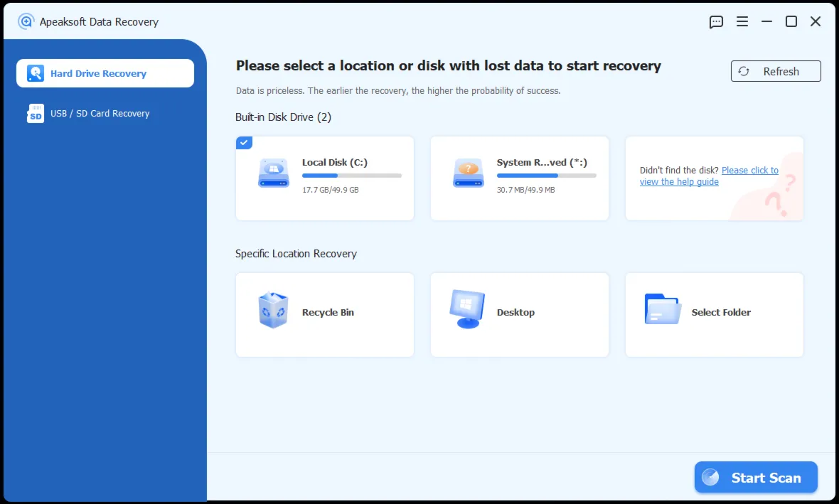Click the 17.7 GB/49.9 GB size text
The height and width of the screenshot is (504, 839).
(330, 190)
